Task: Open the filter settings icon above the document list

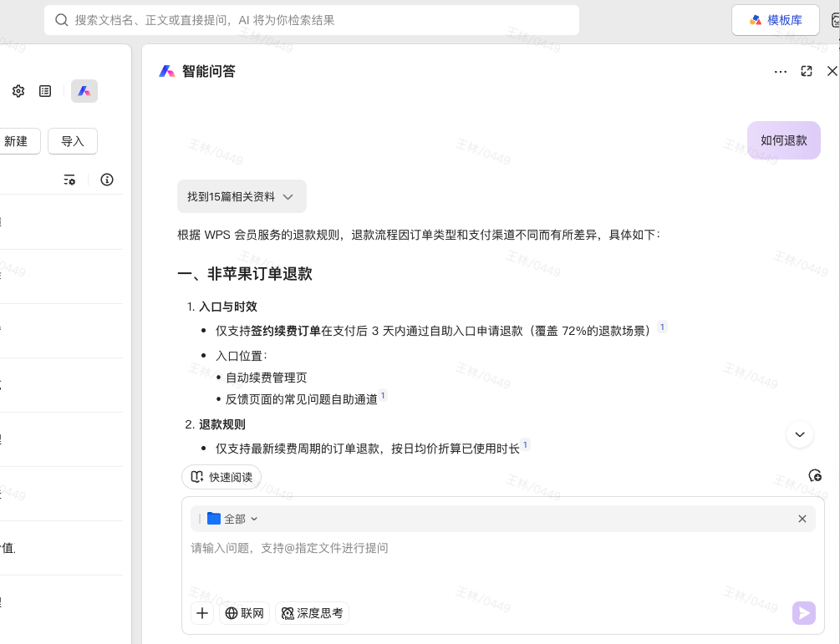Action: click(x=69, y=180)
